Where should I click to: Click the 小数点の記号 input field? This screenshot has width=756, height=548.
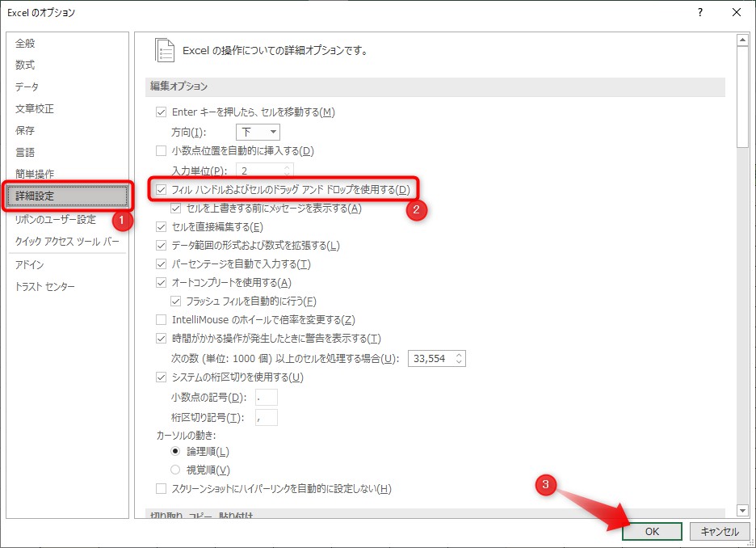[267, 398]
